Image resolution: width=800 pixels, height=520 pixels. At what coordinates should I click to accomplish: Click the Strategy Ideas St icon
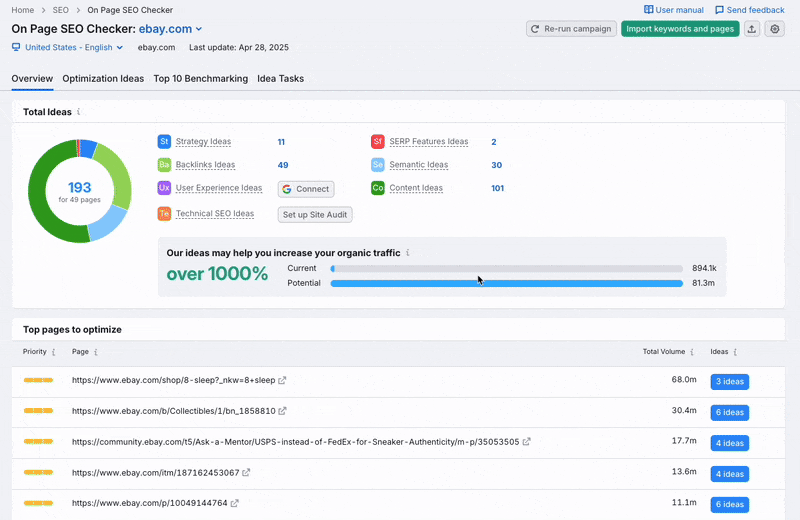(164, 142)
